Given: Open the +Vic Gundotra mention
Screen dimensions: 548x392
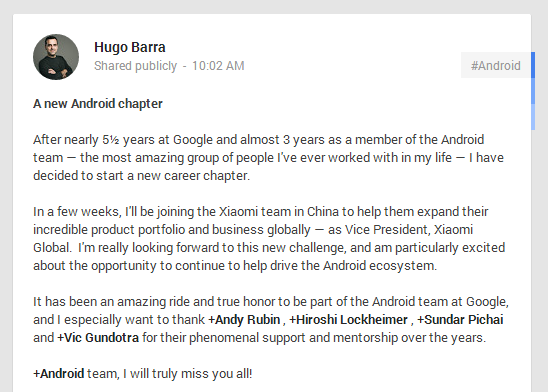Looking at the screenshot, I should [98, 338].
